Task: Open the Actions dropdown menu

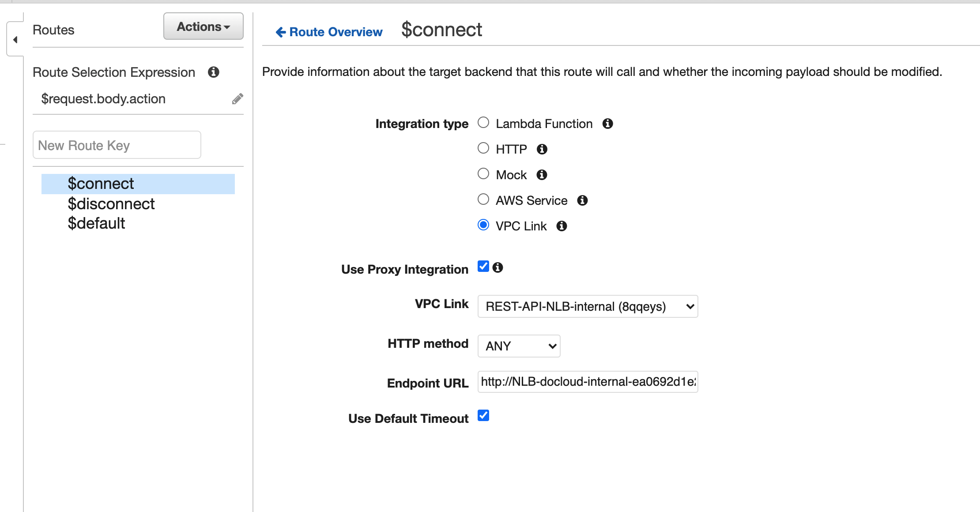Action: click(204, 26)
